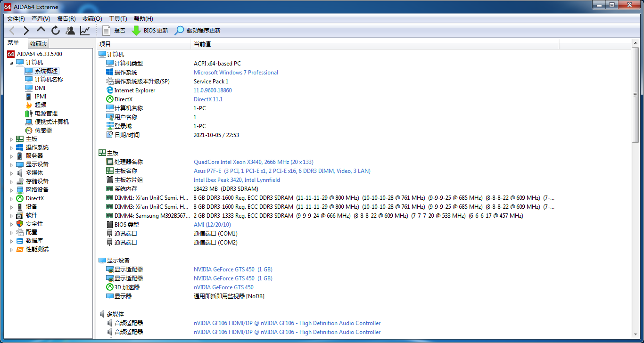Select 计算机名称 in the tree
Viewport: 644px width, 343px height.
(49, 80)
